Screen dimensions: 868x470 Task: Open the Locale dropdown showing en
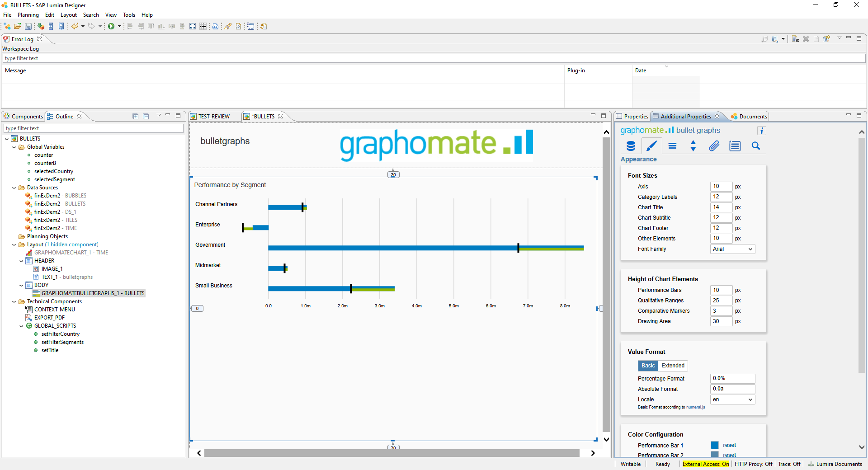pos(732,399)
